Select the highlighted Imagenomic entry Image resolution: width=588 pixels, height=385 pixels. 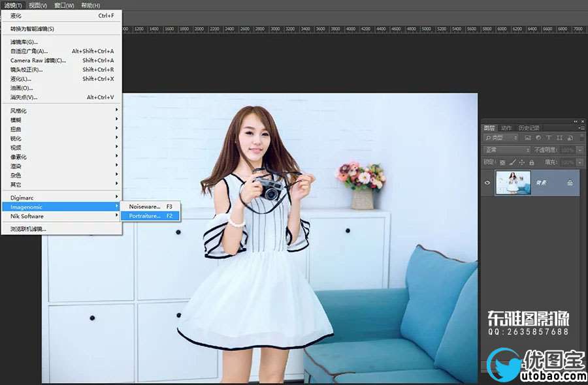click(x=61, y=207)
